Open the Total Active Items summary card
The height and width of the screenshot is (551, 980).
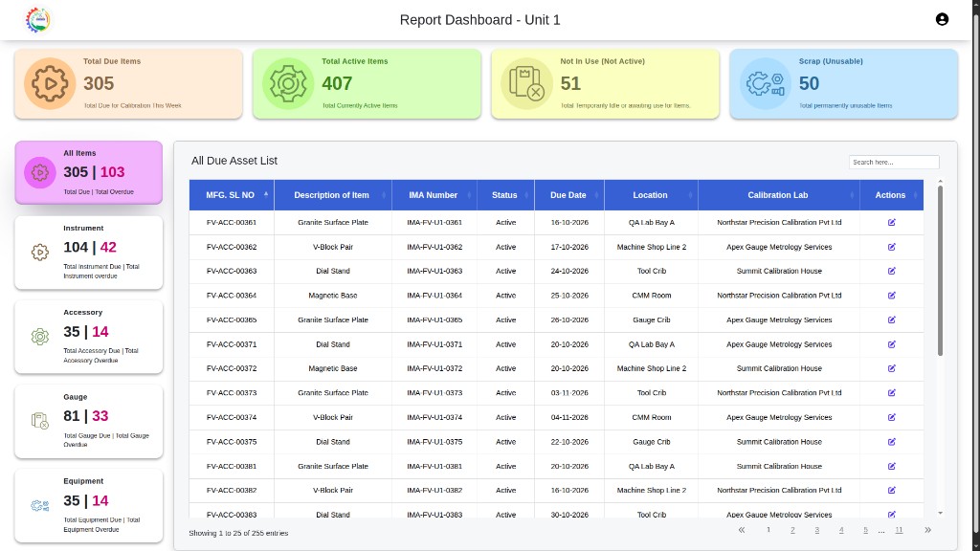[x=367, y=84]
